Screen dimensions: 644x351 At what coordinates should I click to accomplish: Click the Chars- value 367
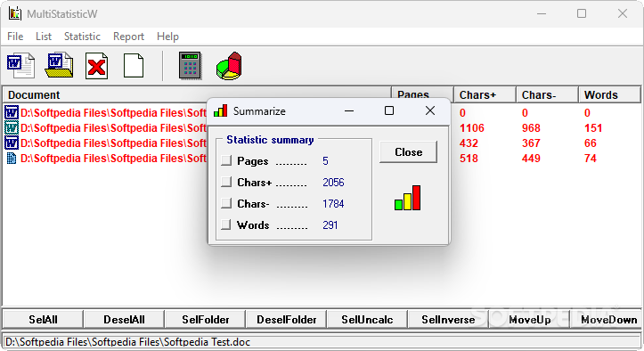pyautogui.click(x=531, y=143)
